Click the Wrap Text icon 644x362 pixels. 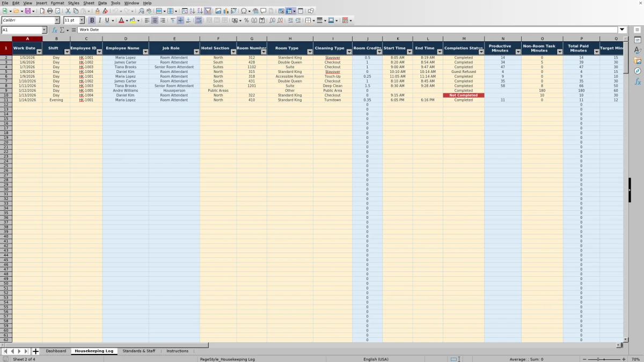[199, 20]
